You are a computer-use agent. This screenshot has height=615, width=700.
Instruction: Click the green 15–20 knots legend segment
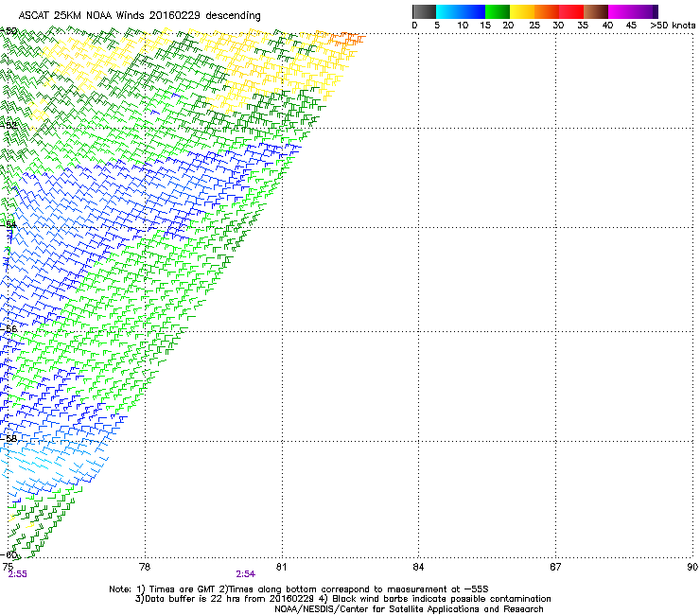click(x=498, y=11)
